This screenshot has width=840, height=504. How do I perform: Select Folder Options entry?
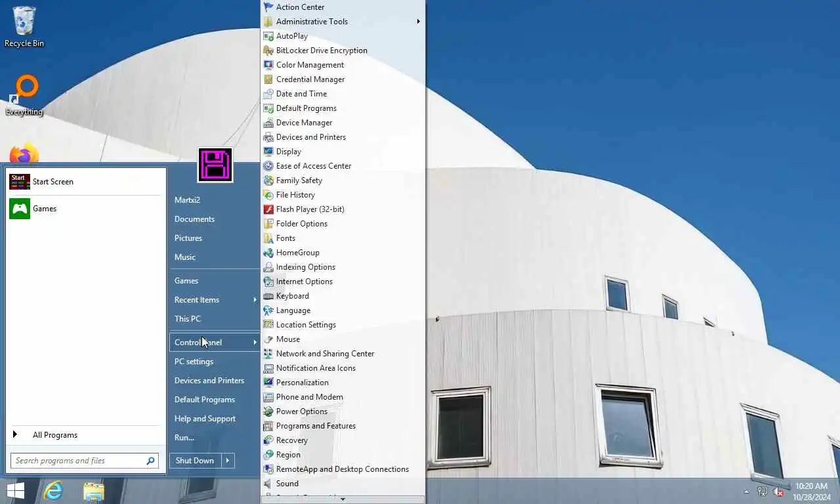[302, 224]
